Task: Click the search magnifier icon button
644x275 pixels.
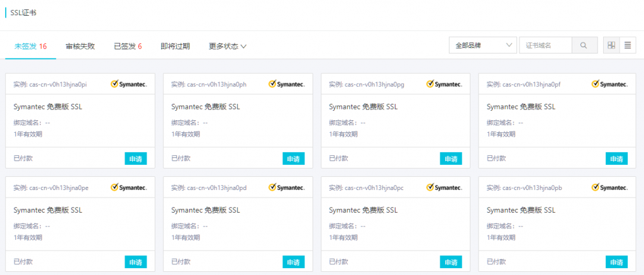Action: (585, 45)
